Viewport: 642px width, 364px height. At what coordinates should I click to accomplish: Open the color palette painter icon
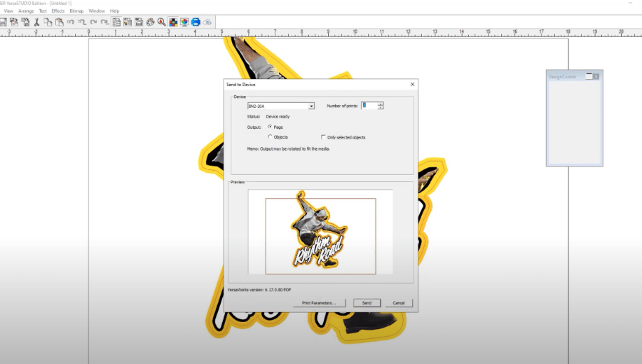150,22
